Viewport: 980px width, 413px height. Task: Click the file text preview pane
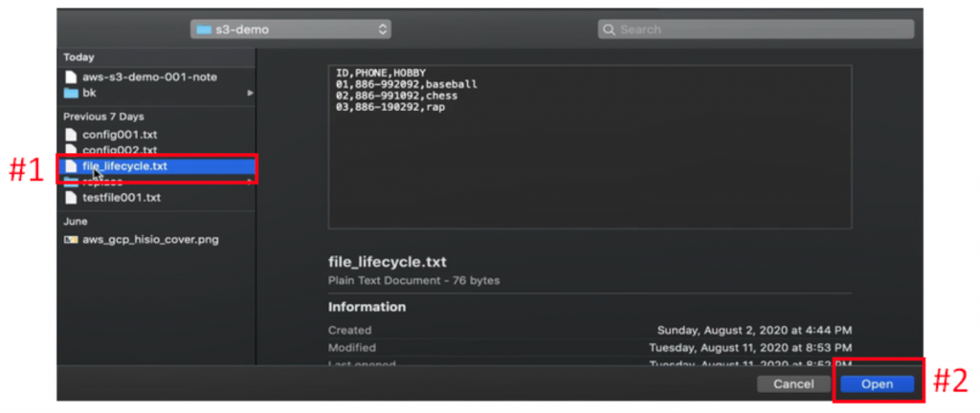tap(590, 146)
